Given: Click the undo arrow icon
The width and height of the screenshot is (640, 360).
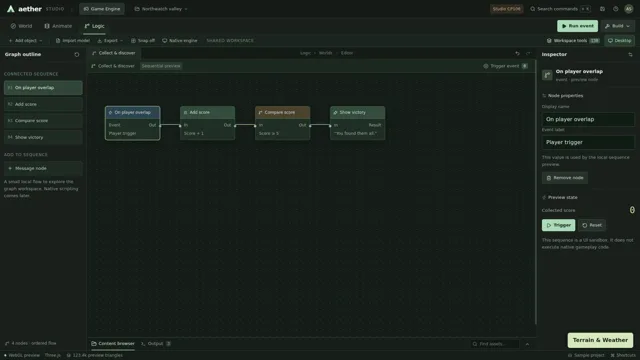Looking at the screenshot, I should pos(517,53).
